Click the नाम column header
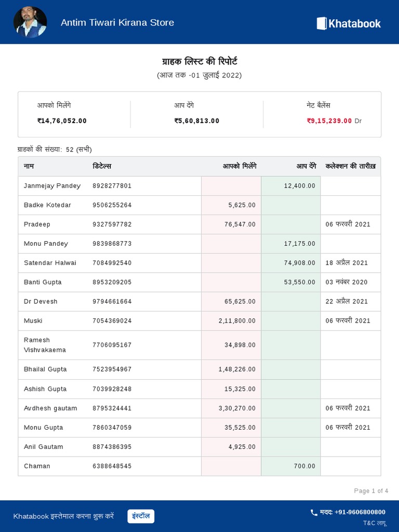This screenshot has height=532, width=399. (29, 166)
